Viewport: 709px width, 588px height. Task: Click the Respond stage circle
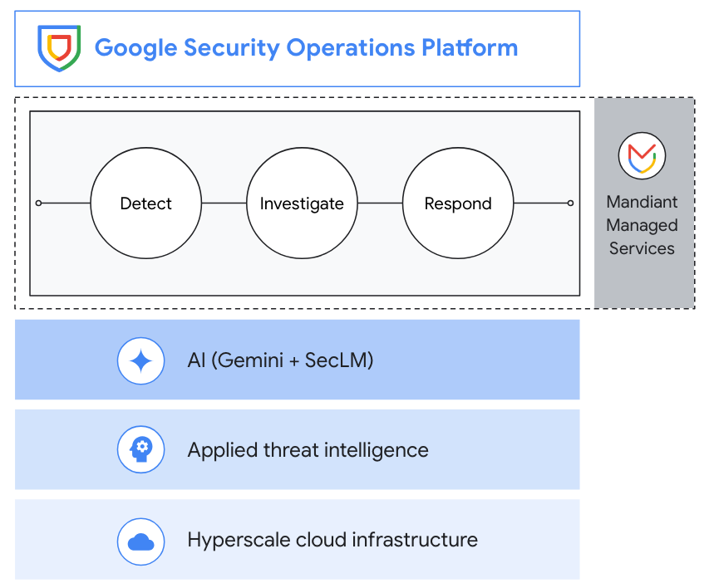457,203
